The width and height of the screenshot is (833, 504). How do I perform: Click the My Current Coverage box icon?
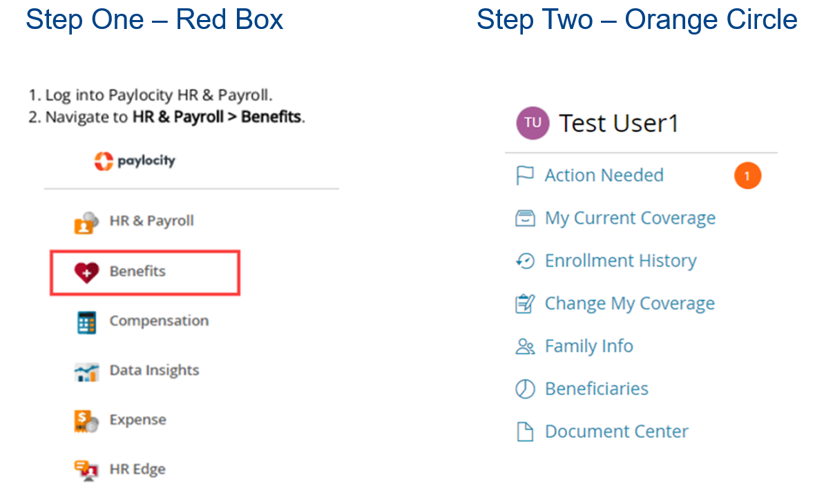(525, 218)
